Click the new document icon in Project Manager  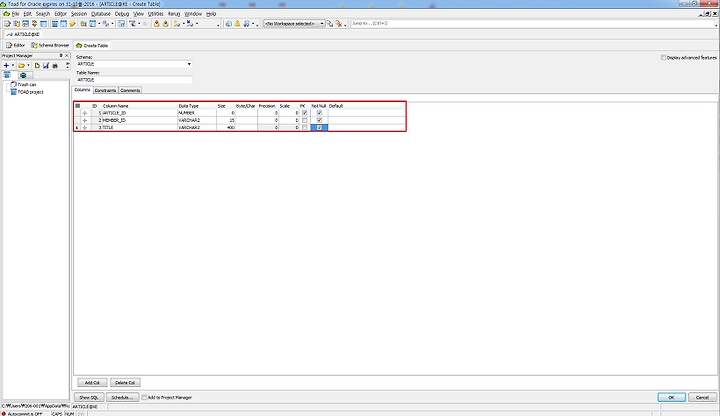(37, 66)
